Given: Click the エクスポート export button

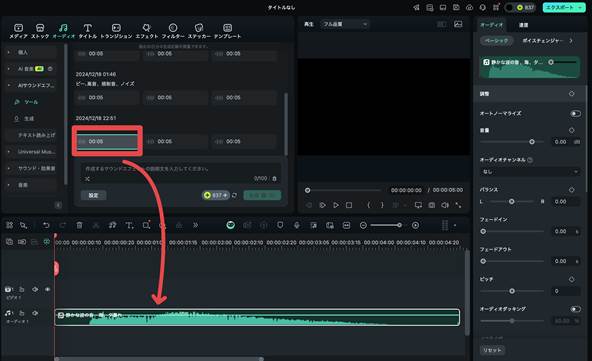Looking at the screenshot, I should tap(564, 8).
